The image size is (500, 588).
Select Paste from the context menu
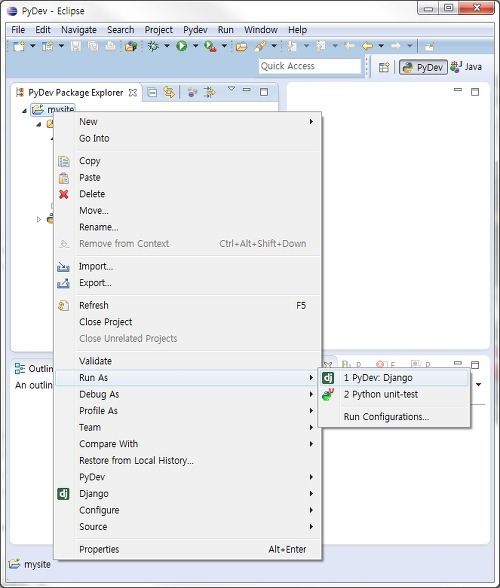[188, 177]
